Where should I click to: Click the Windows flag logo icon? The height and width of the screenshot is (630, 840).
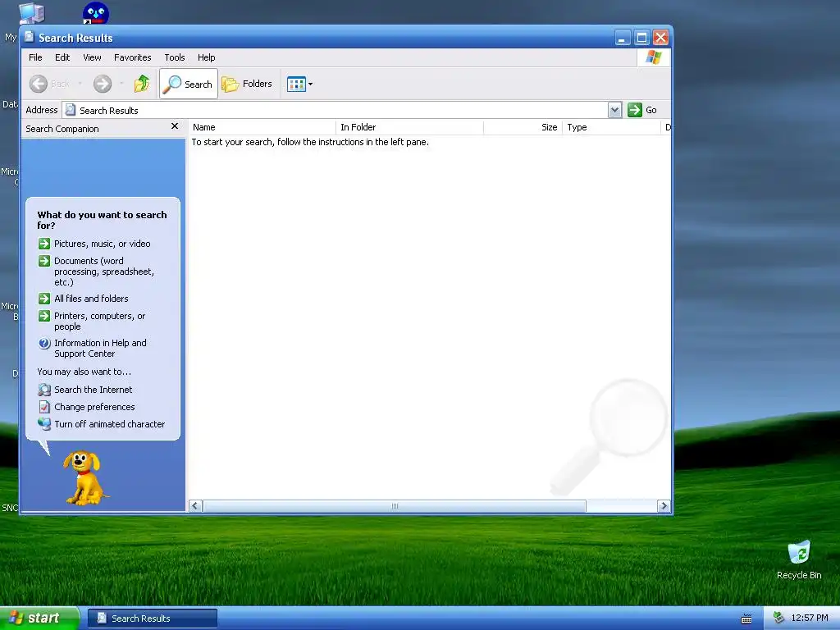(654, 57)
